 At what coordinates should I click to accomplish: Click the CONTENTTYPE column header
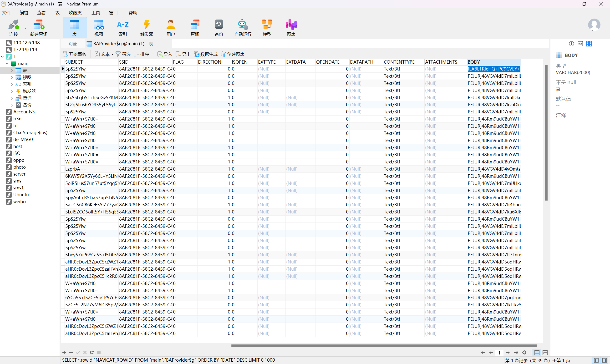[x=403, y=62]
